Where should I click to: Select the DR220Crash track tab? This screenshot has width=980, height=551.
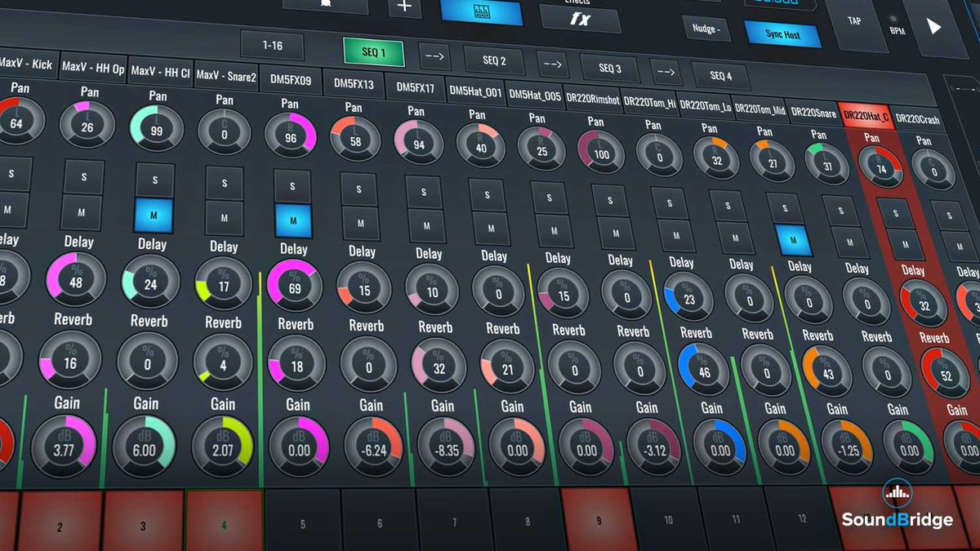pyautogui.click(x=917, y=120)
